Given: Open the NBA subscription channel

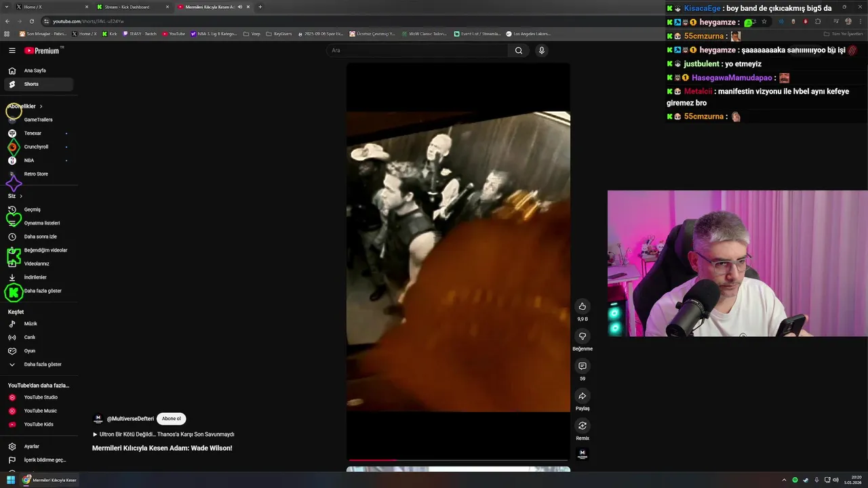Looking at the screenshot, I should (39, 161).
